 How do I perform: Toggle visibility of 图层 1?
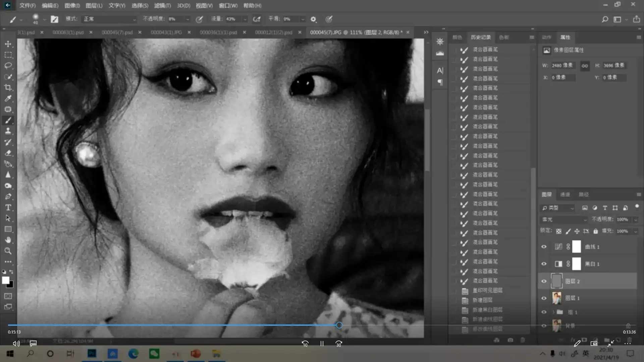click(544, 298)
